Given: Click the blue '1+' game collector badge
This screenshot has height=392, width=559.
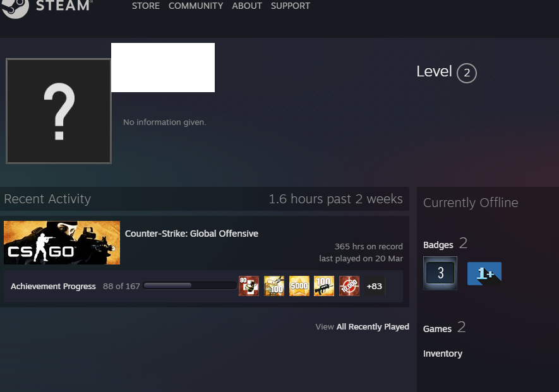Looking at the screenshot, I should (484, 273).
